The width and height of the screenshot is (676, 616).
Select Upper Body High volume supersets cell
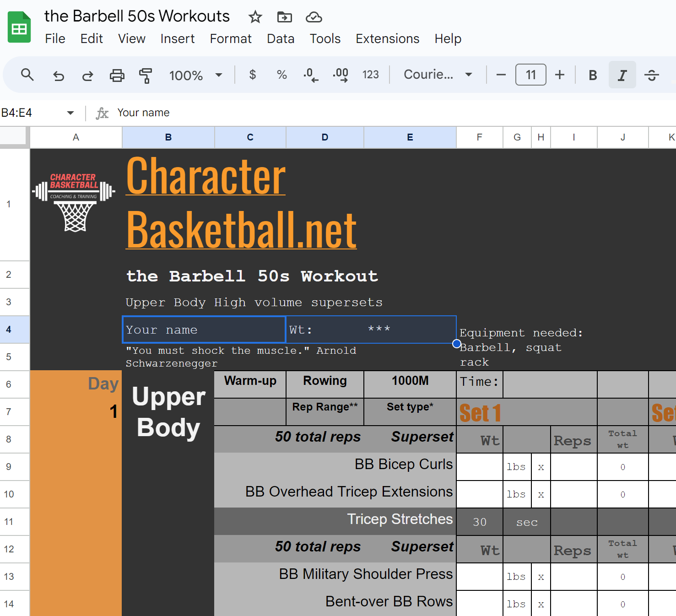point(254,303)
